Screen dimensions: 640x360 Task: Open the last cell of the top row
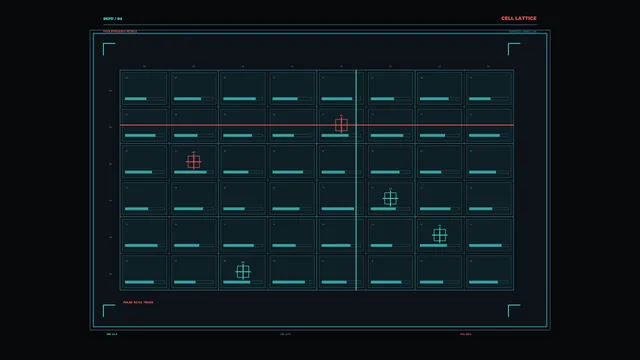coord(489,88)
